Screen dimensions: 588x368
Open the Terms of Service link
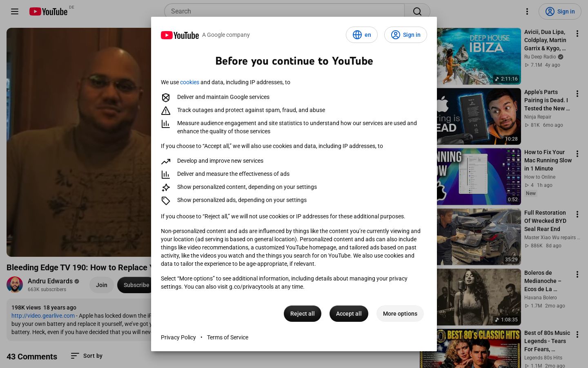pos(227,337)
